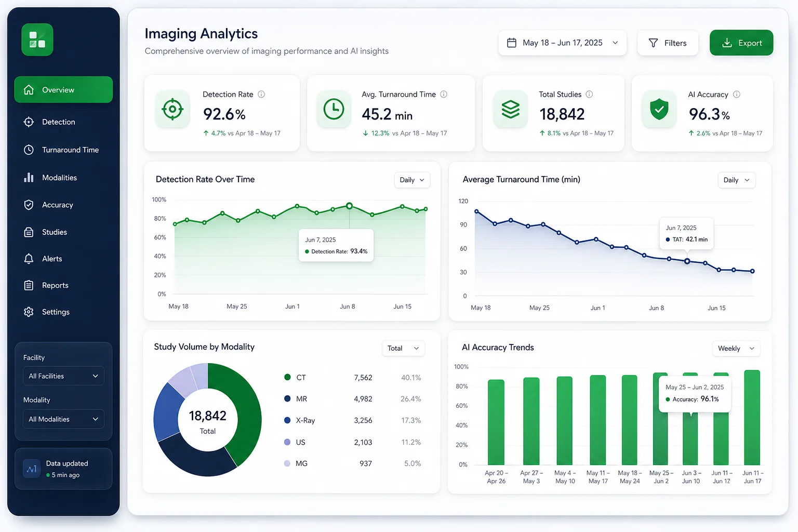The image size is (798, 532).
Task: Click the Filters button
Action: (668, 43)
